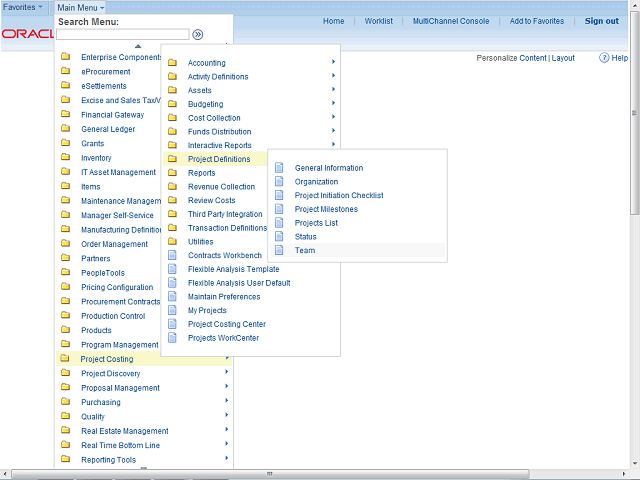Image resolution: width=640 pixels, height=480 pixels.
Task: Open the Favorites dropdown menu
Action: coord(23,7)
